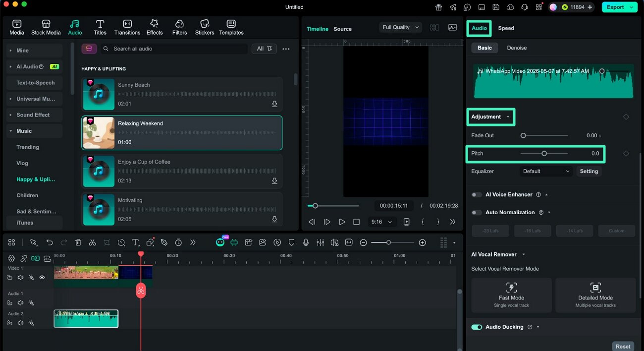644x351 pixels.
Task: Open cloud download icon in title bar
Action: (510, 7)
